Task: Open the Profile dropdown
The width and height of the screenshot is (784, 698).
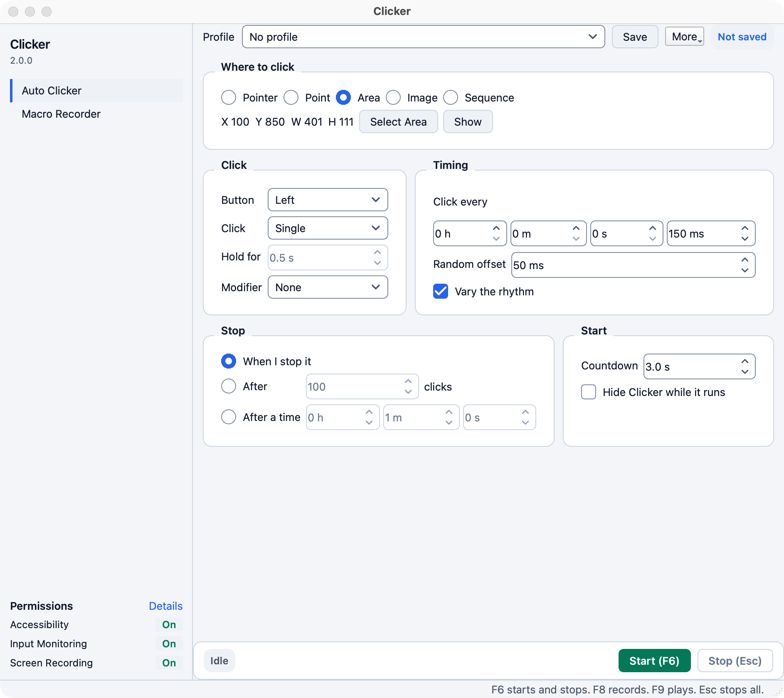Action: tap(423, 37)
